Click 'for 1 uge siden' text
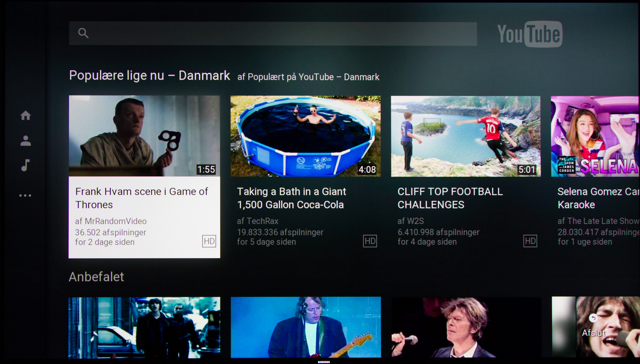The image size is (640, 364). tap(585, 242)
